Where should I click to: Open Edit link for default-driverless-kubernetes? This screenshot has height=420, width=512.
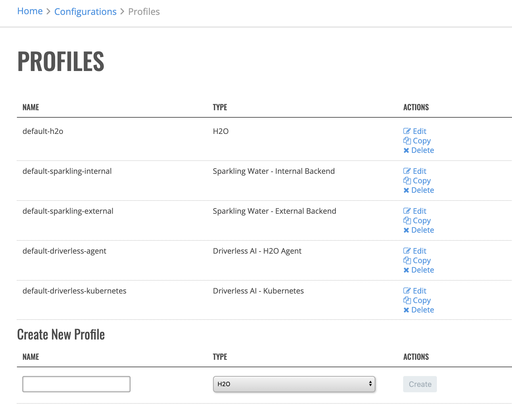point(419,291)
